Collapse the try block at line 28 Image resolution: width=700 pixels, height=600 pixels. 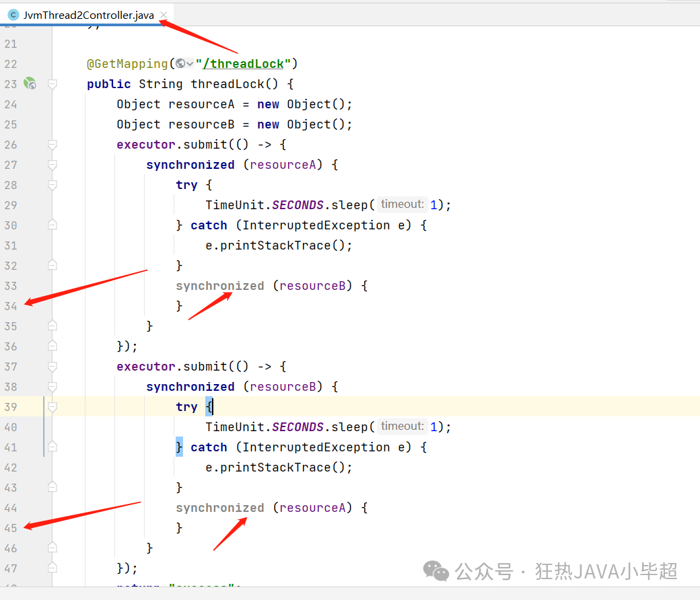(x=53, y=185)
